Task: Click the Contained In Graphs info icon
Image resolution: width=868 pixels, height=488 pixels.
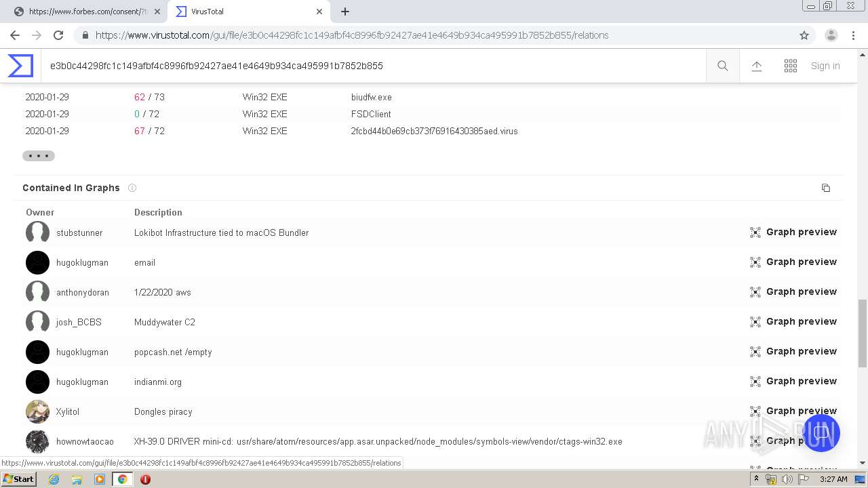Action: point(132,188)
